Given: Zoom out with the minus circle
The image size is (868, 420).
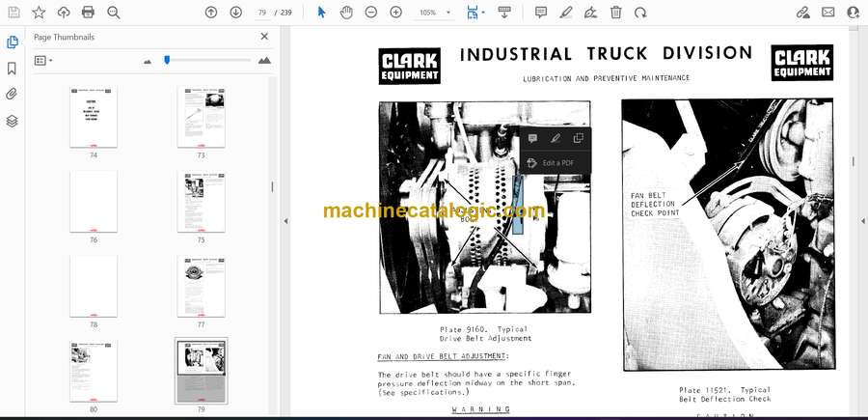Looking at the screenshot, I should (371, 13).
